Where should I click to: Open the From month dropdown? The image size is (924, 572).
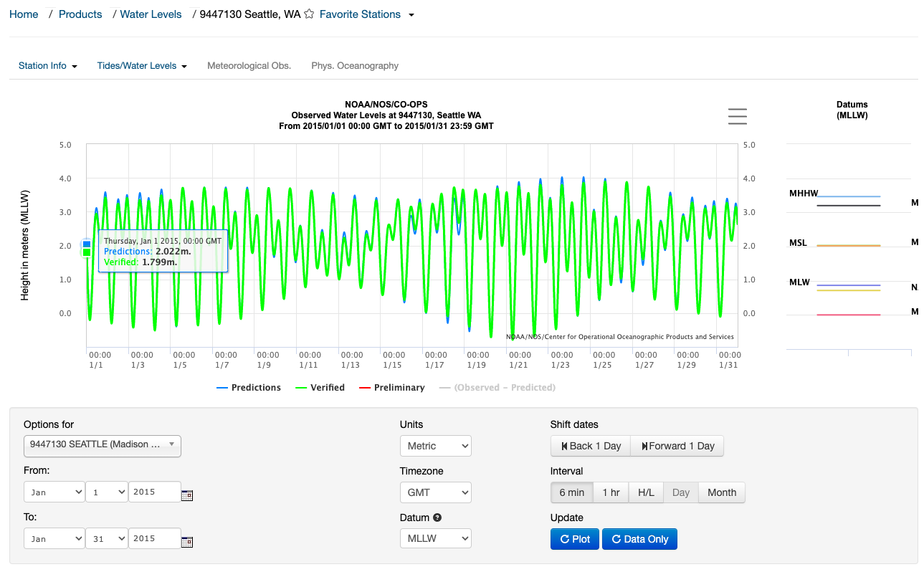[54, 492]
